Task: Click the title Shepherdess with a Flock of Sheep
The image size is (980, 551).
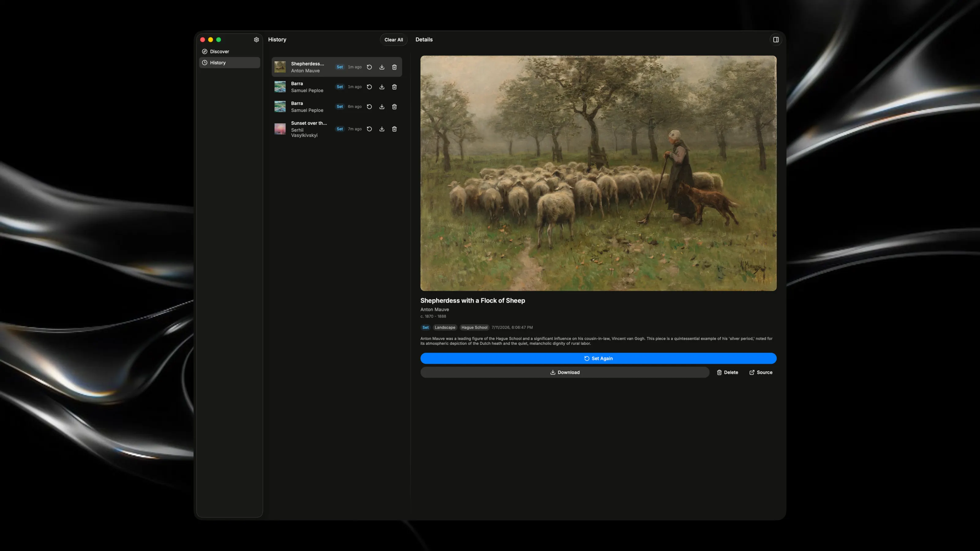Action: click(x=473, y=300)
